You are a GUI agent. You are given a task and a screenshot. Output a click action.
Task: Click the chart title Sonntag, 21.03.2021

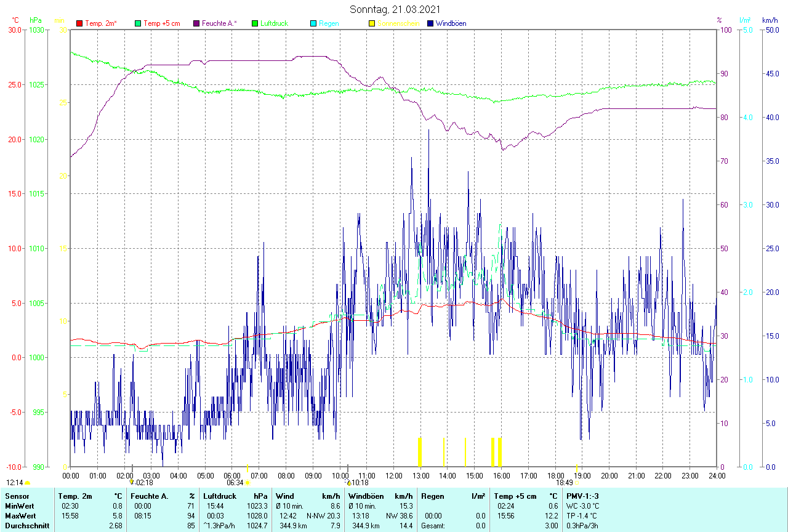point(394,9)
